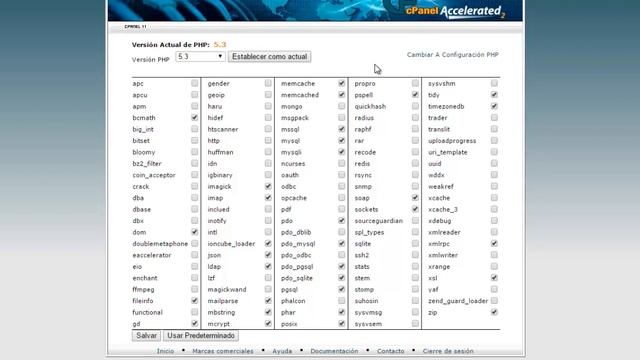Uncheck the mssql extension

tap(342, 129)
